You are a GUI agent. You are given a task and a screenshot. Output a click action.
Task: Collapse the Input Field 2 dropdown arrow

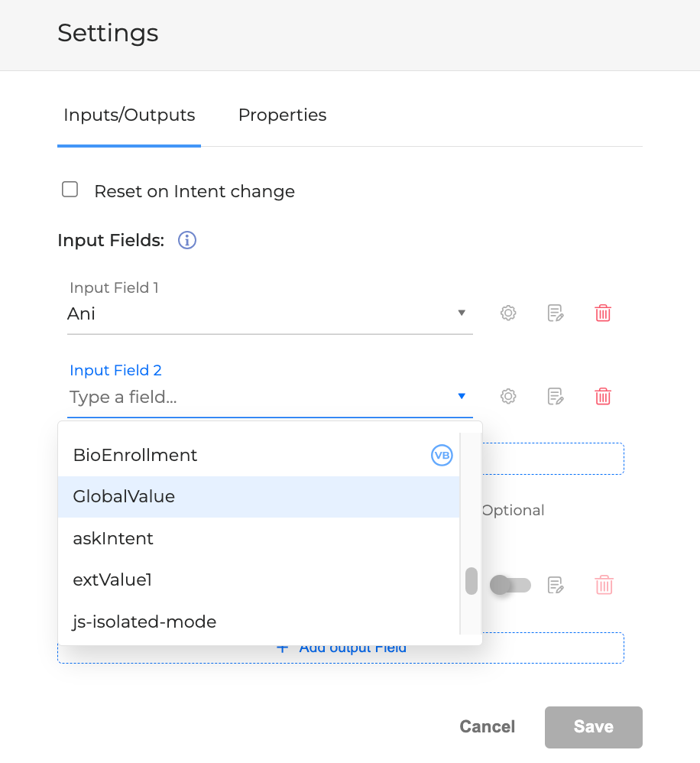pos(462,396)
